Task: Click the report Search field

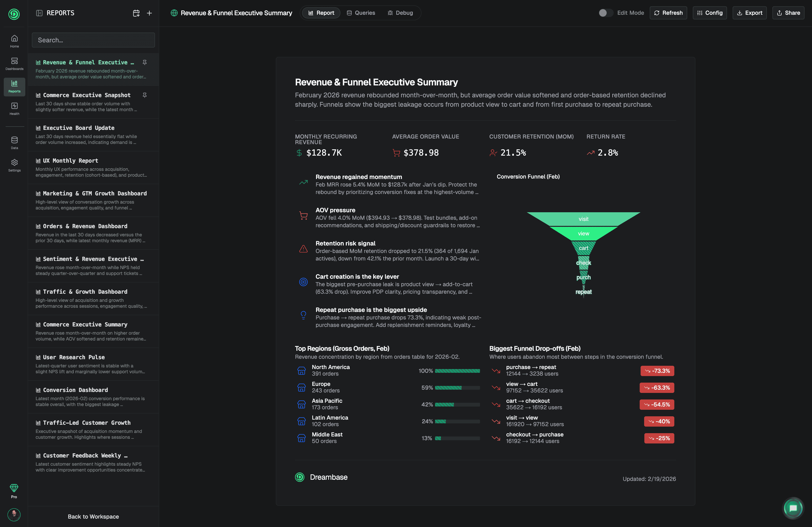Action: [x=93, y=40]
